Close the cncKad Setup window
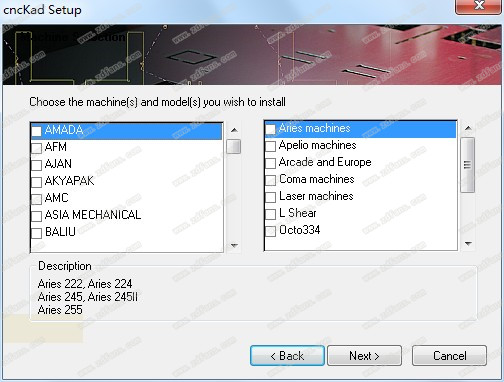Image resolution: width=504 pixels, height=382 pixels. (x=479, y=6)
